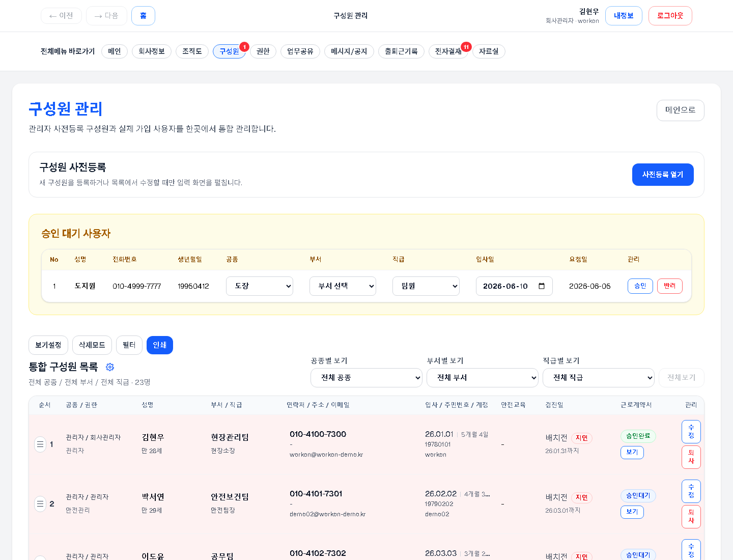Open 자료실 menu shortcut
This screenshot has width=733, height=560.
point(489,51)
